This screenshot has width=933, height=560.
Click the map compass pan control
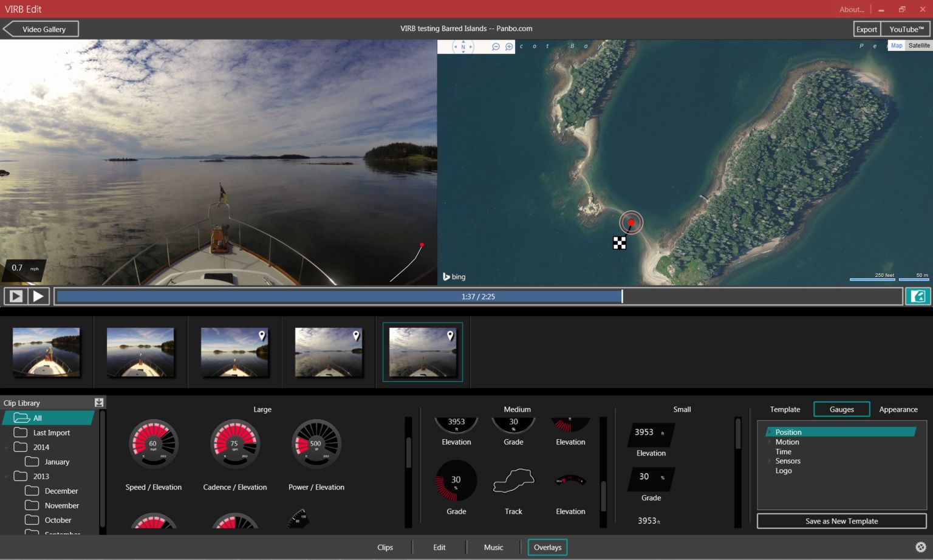click(x=463, y=47)
